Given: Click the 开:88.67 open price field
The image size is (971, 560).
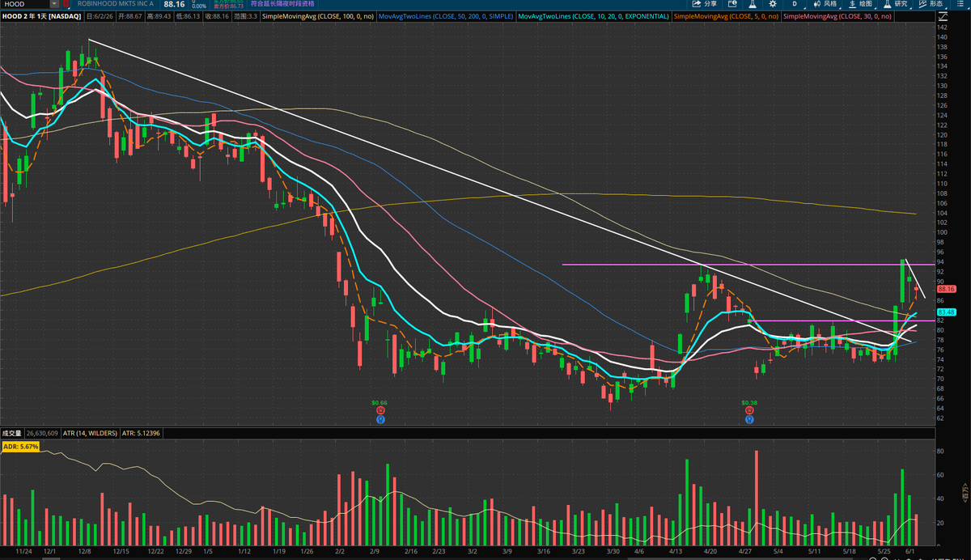Looking at the screenshot, I should tap(130, 16).
